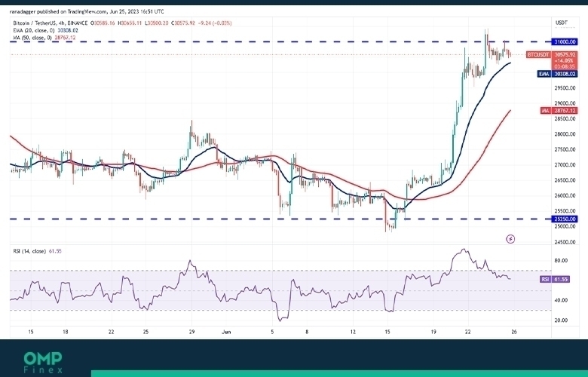Viewport: 588px width, 377px height.
Task: Click the 27500.00 price axis tick
Action: (x=565, y=150)
